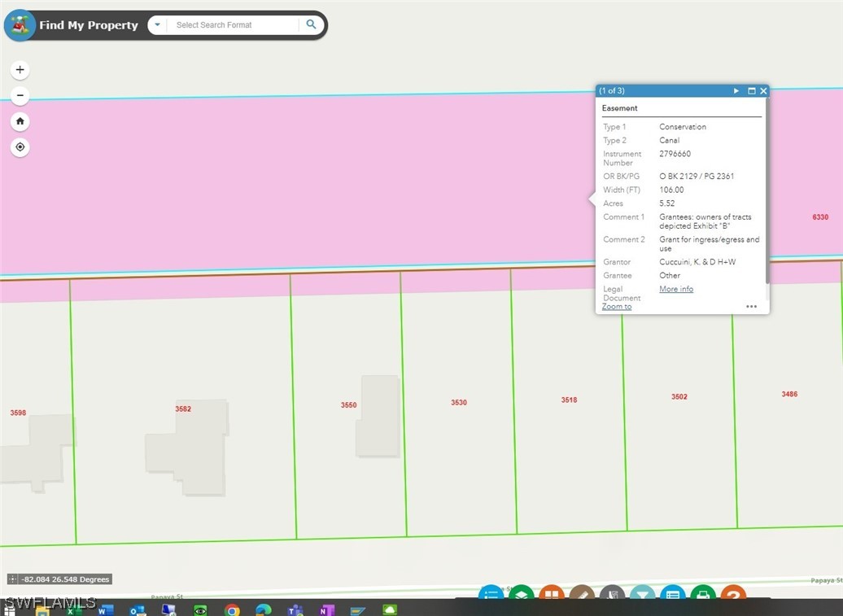The height and width of the screenshot is (616, 843).
Task: Close the Easement popup
Action: [763, 91]
